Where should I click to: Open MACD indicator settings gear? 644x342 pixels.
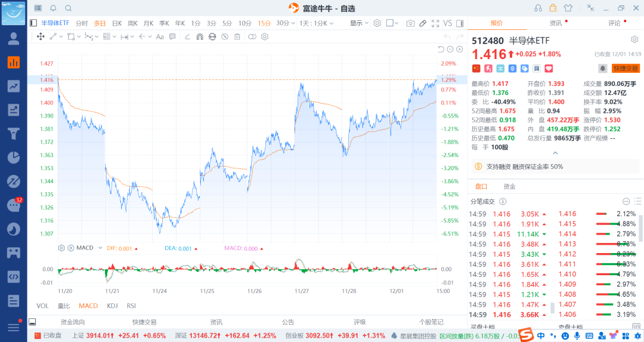[61, 248]
